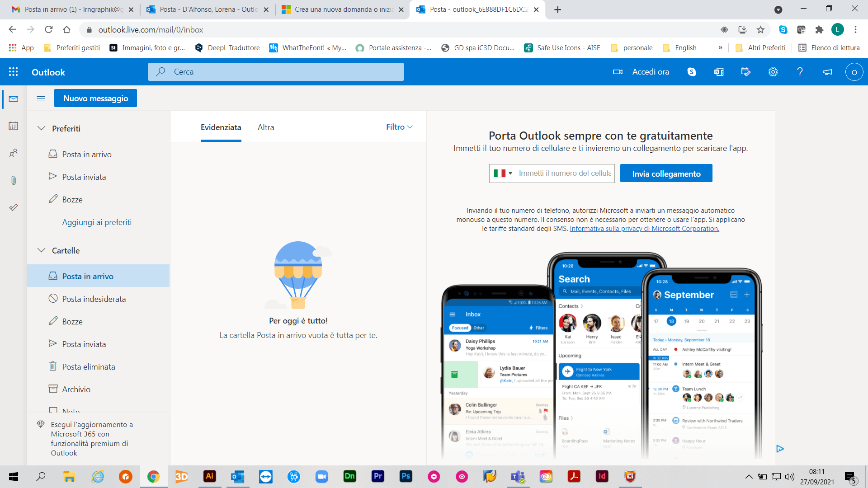The height and width of the screenshot is (488, 868).
Task: Collapse the Preferiti folder group
Action: coord(41,128)
